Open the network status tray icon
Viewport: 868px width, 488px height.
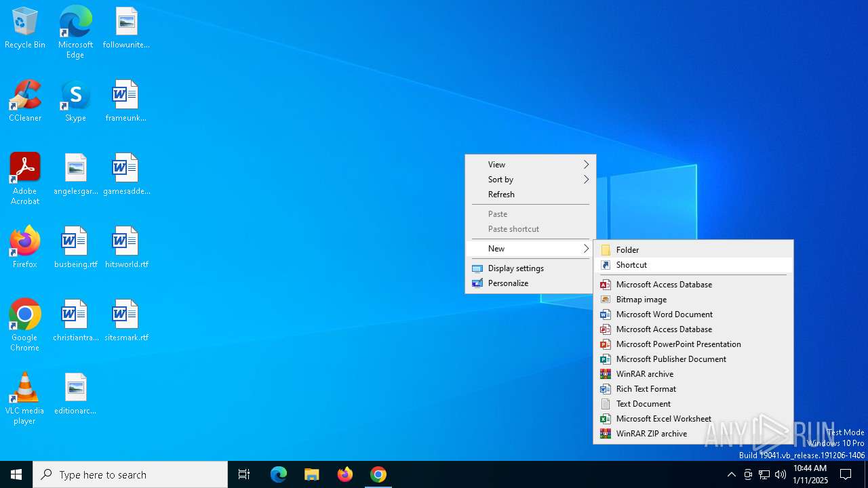click(764, 474)
